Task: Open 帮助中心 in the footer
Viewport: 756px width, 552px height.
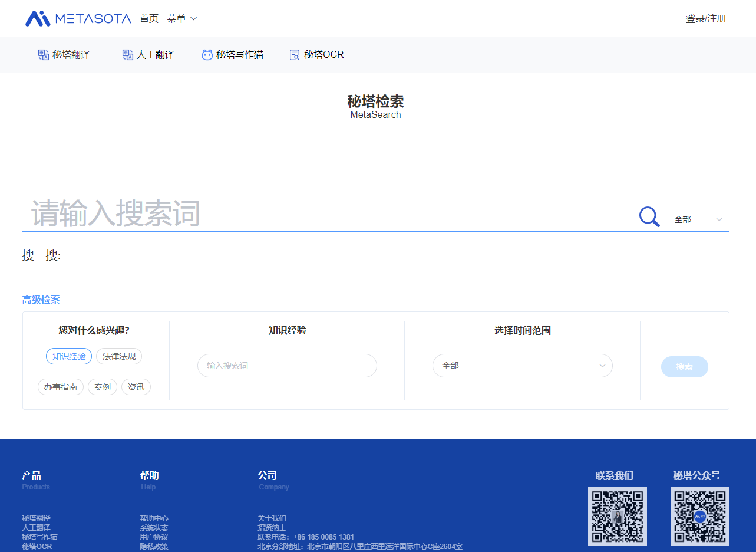Action: (154, 518)
